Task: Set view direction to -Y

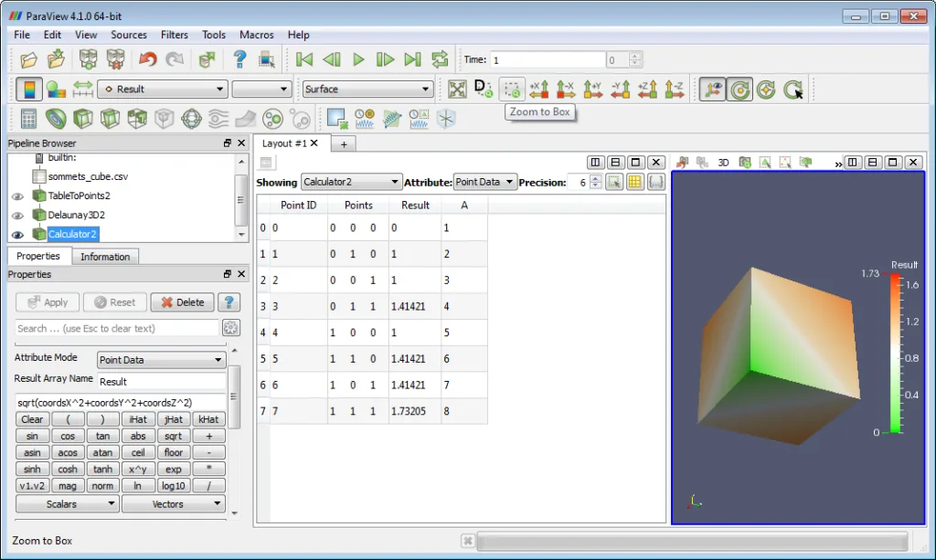Action: [x=621, y=90]
